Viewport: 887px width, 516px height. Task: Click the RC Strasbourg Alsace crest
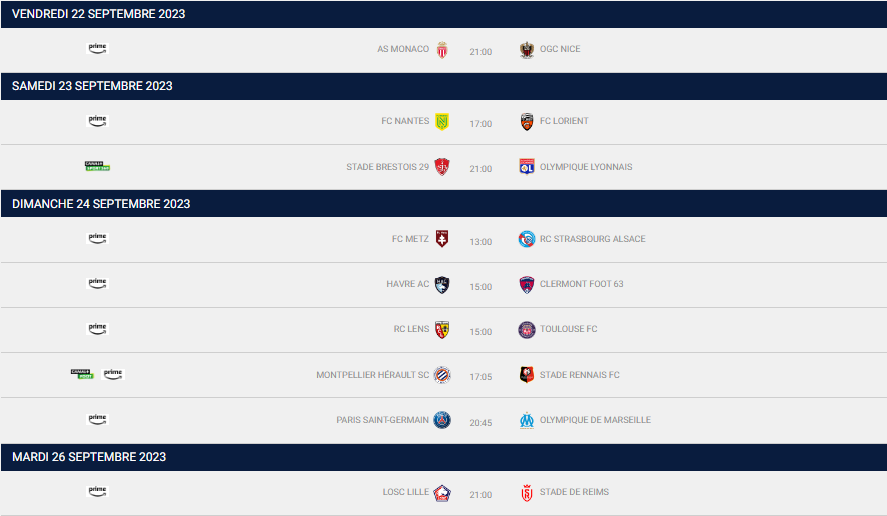(x=527, y=239)
